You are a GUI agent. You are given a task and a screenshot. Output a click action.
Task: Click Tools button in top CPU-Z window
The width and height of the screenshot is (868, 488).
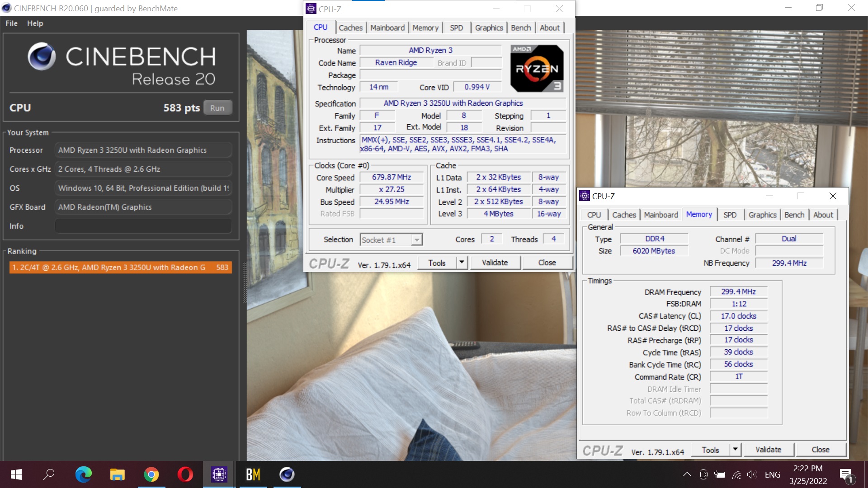(x=437, y=263)
